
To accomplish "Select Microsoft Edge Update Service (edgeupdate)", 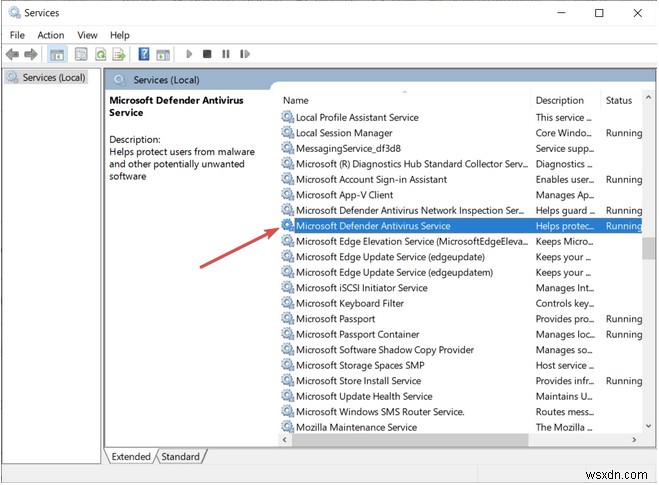I will coord(461,257).
